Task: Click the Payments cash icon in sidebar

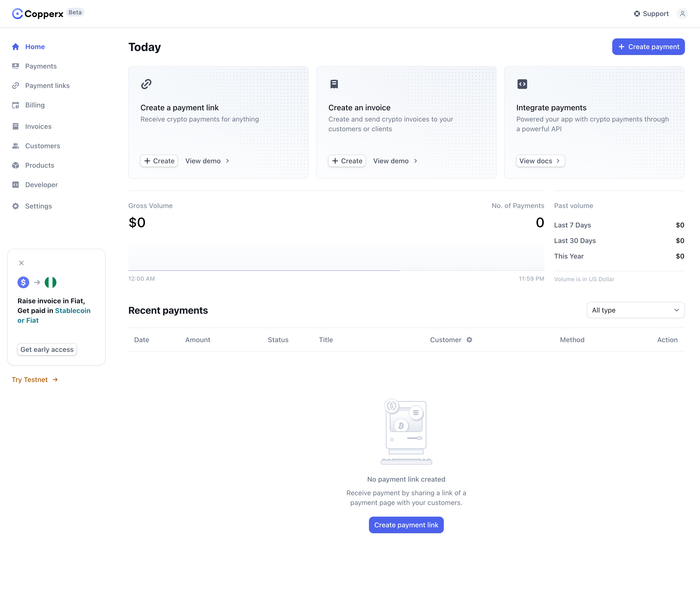Action: 15,66
